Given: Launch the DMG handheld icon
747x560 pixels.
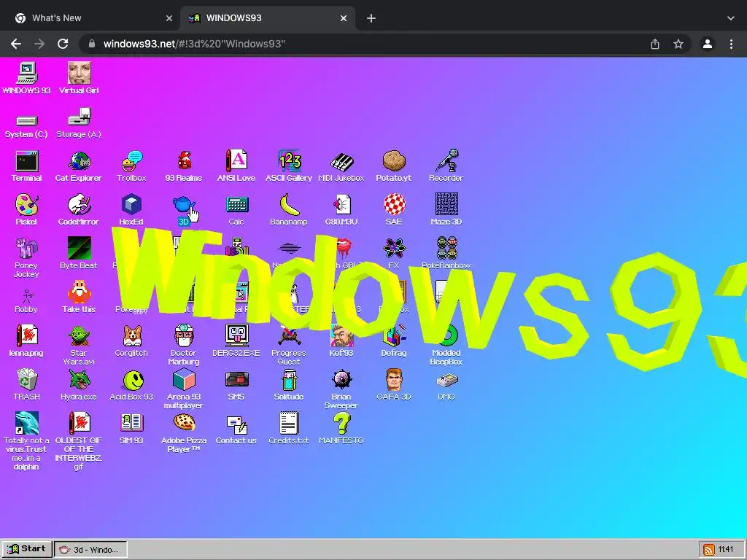Looking at the screenshot, I should (446, 380).
